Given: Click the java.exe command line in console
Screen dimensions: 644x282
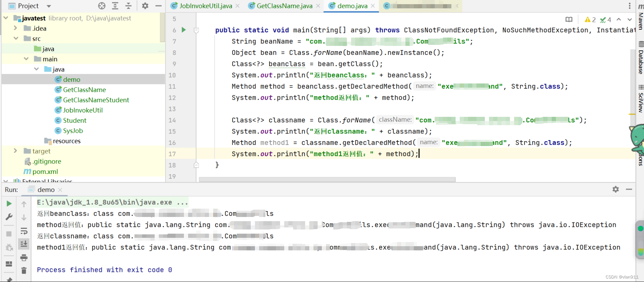Looking at the screenshot, I should 112,202.
